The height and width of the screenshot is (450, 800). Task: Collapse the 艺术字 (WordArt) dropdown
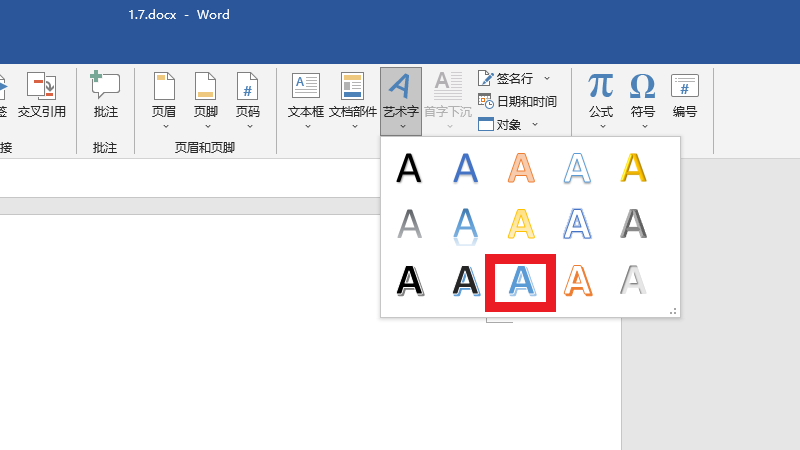point(401,100)
